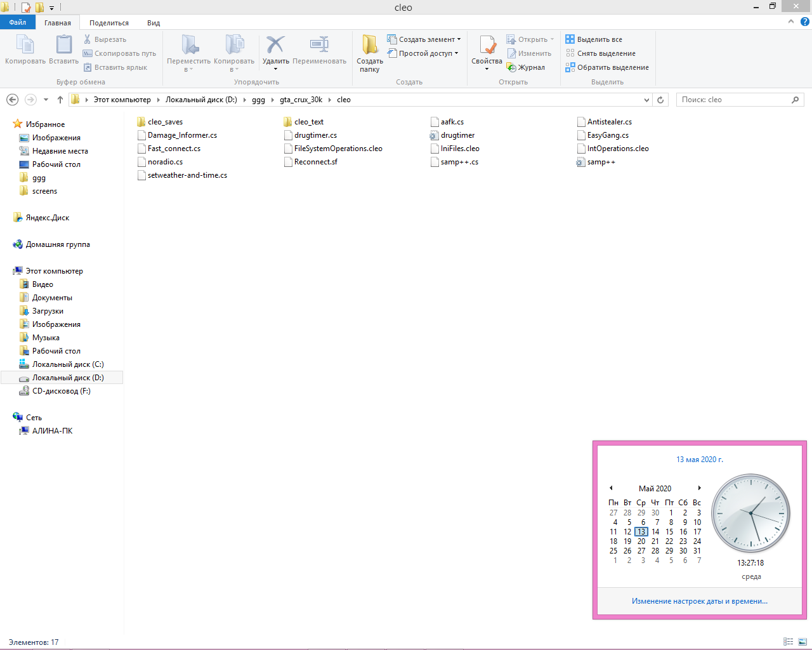Open the File (Файл) menu tab
This screenshot has height=650, width=812.
[x=18, y=22]
